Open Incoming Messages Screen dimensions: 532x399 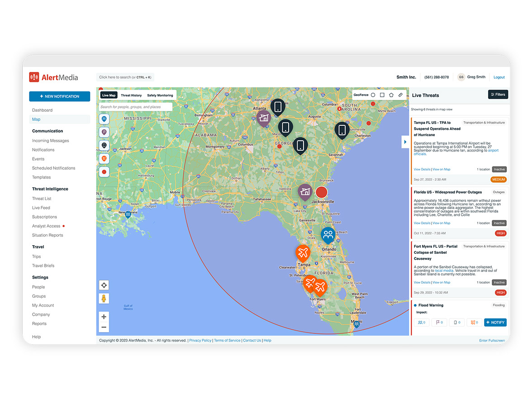point(51,141)
